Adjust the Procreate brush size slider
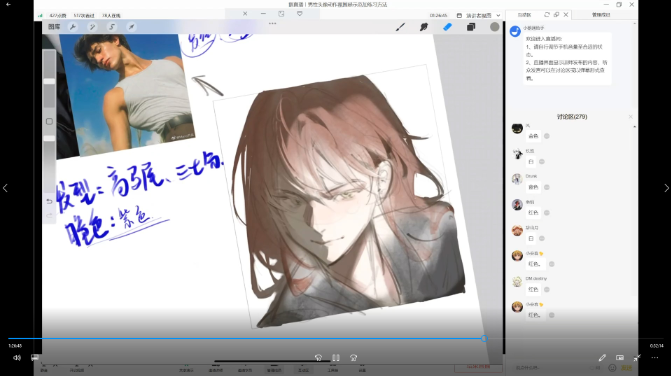The width and height of the screenshot is (671, 376). coord(49,81)
